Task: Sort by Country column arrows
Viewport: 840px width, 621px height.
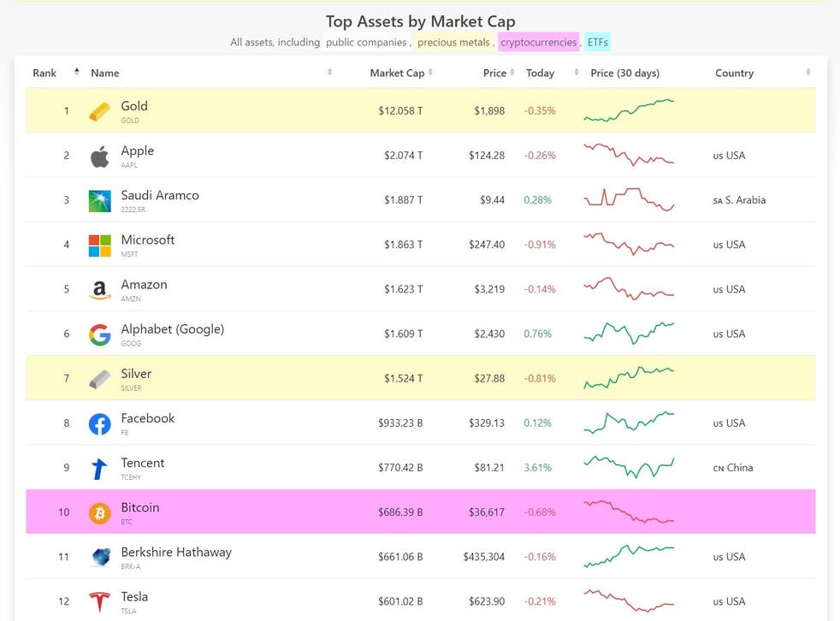Action: click(x=807, y=72)
